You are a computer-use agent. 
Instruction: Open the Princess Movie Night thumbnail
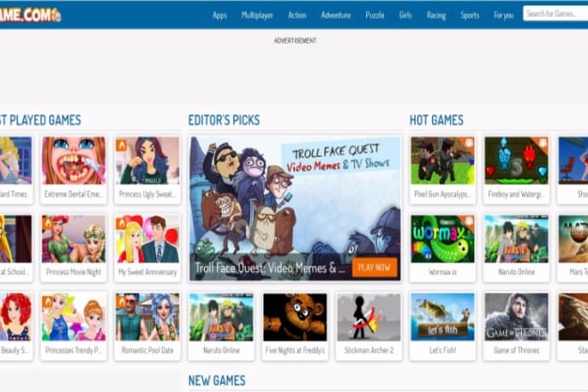tap(74, 239)
